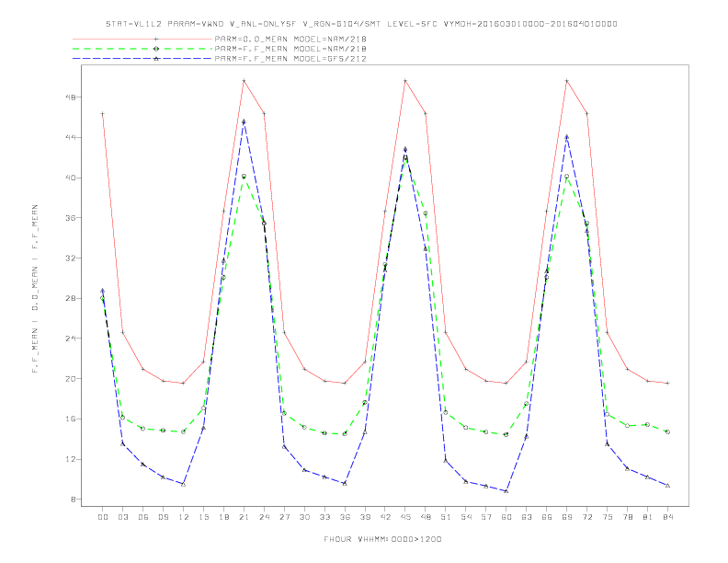This screenshot has width=728, height=563.
Task: Click x-axis tick label 45
Action: 405,517
